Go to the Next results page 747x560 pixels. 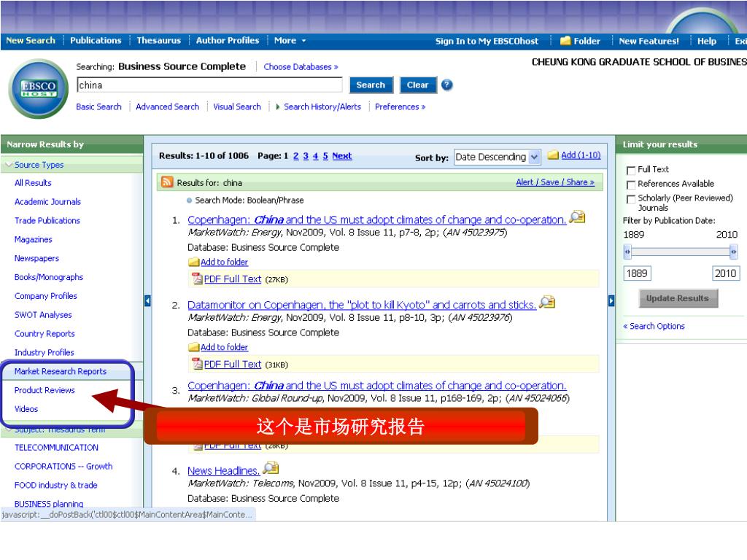point(342,156)
